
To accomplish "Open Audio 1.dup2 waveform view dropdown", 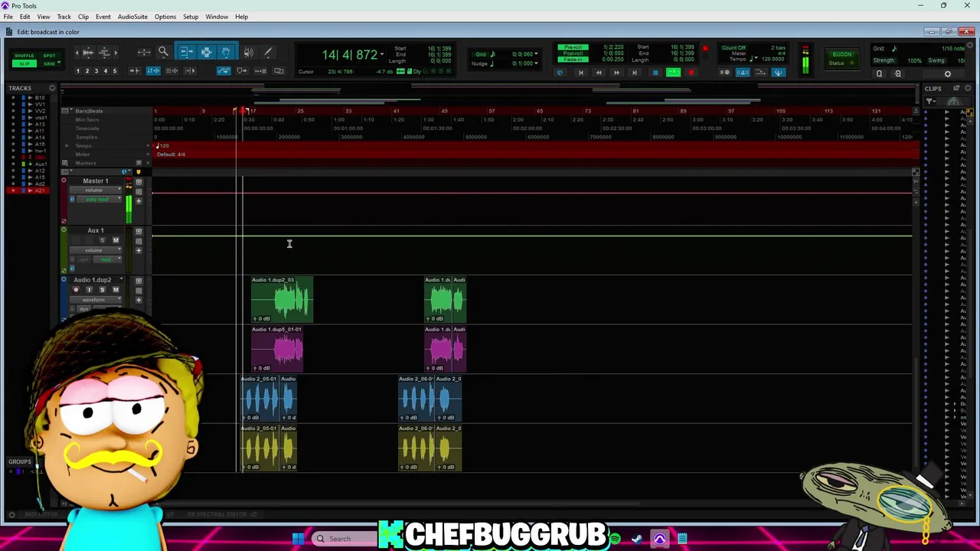I will tap(95, 300).
